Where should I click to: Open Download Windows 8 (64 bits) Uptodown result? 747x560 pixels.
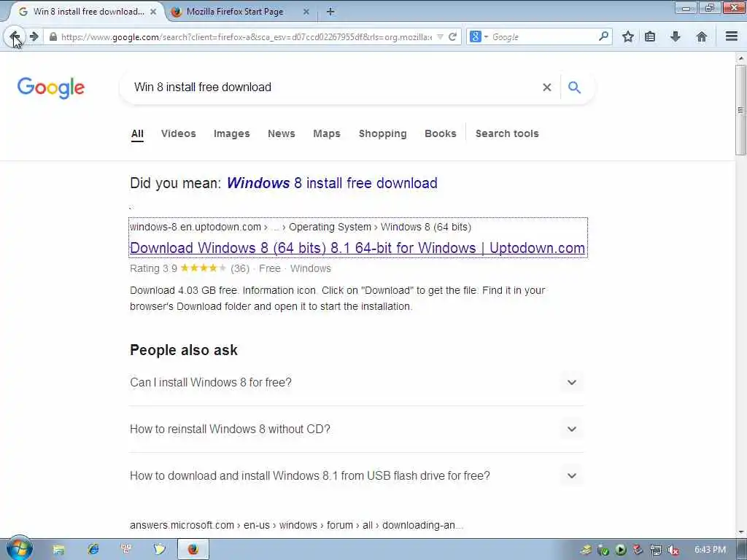point(357,248)
